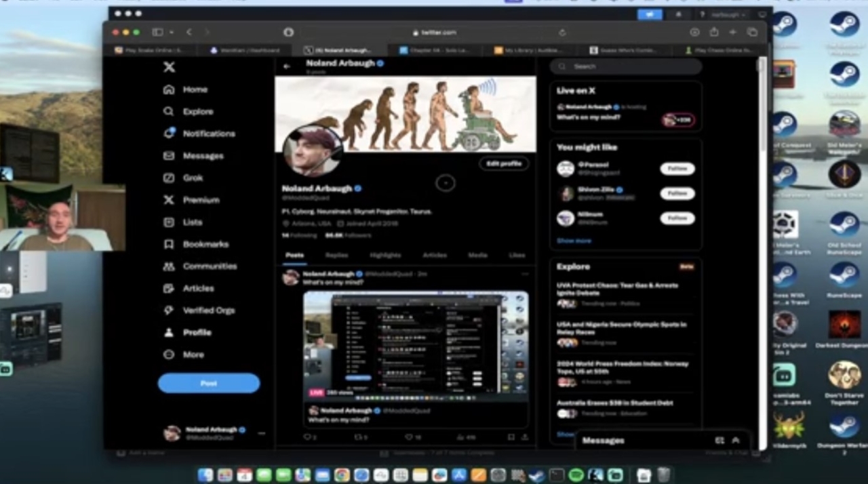Click Show more under You might like
This screenshot has width=868, height=484.
click(574, 241)
